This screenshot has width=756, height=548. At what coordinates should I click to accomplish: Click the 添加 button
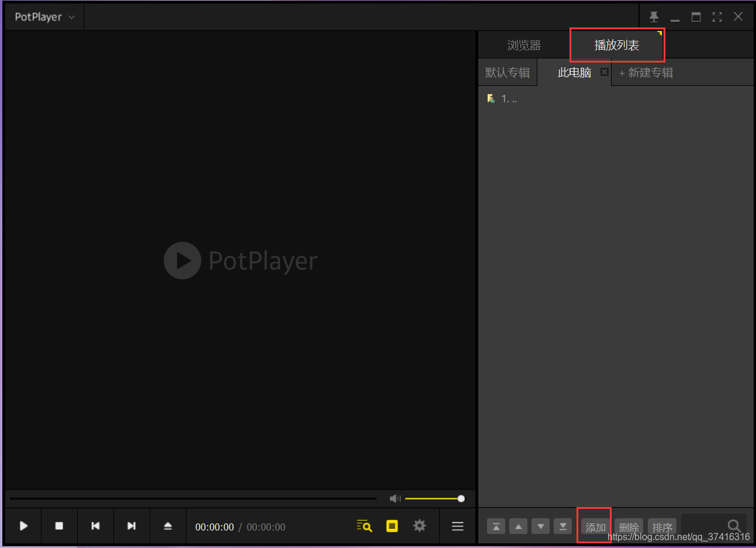click(596, 527)
